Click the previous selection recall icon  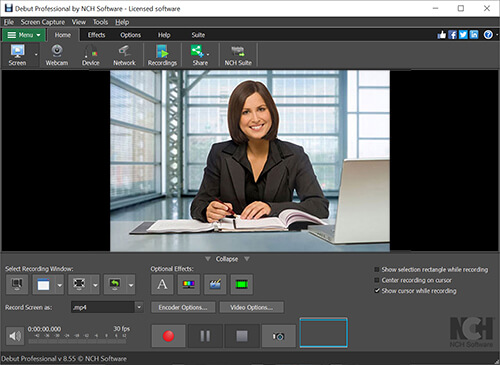pyautogui.click(x=115, y=284)
